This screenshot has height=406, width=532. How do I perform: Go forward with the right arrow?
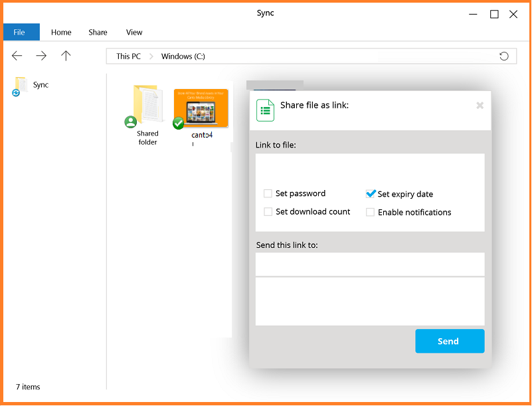click(41, 56)
